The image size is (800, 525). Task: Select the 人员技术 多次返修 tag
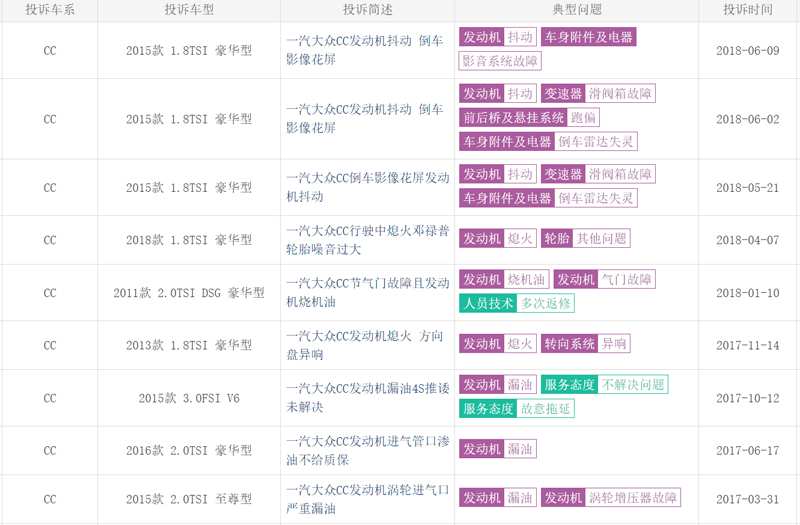click(517, 303)
